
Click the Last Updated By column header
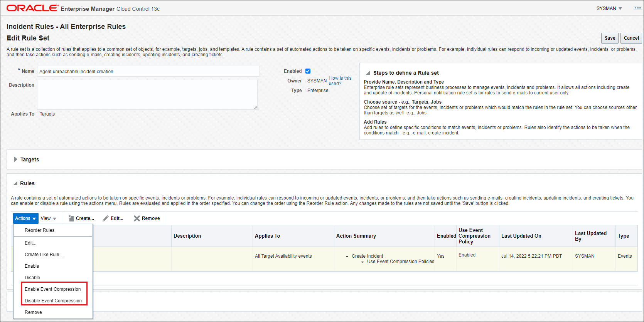(x=594, y=236)
